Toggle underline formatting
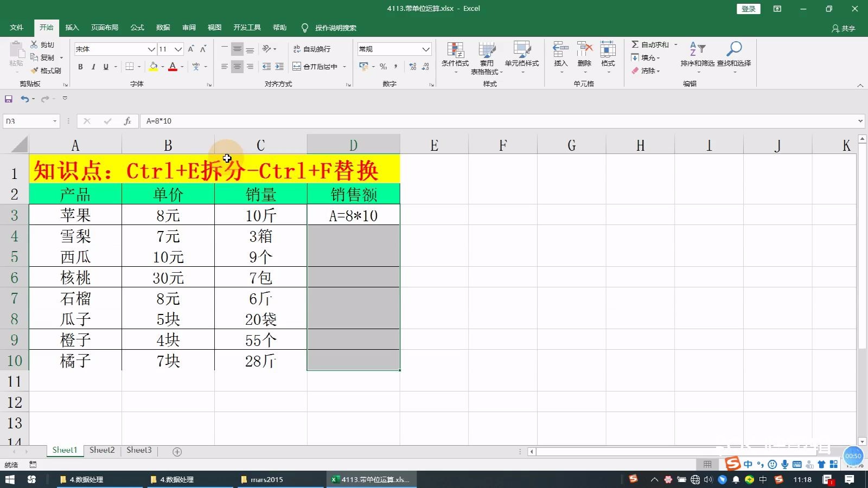Image resolution: width=868 pixels, height=488 pixels. (105, 67)
